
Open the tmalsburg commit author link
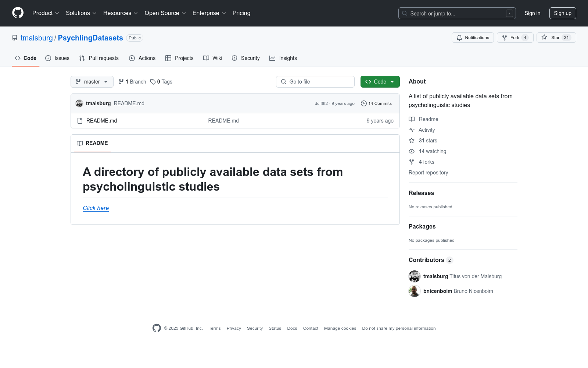[98, 103]
